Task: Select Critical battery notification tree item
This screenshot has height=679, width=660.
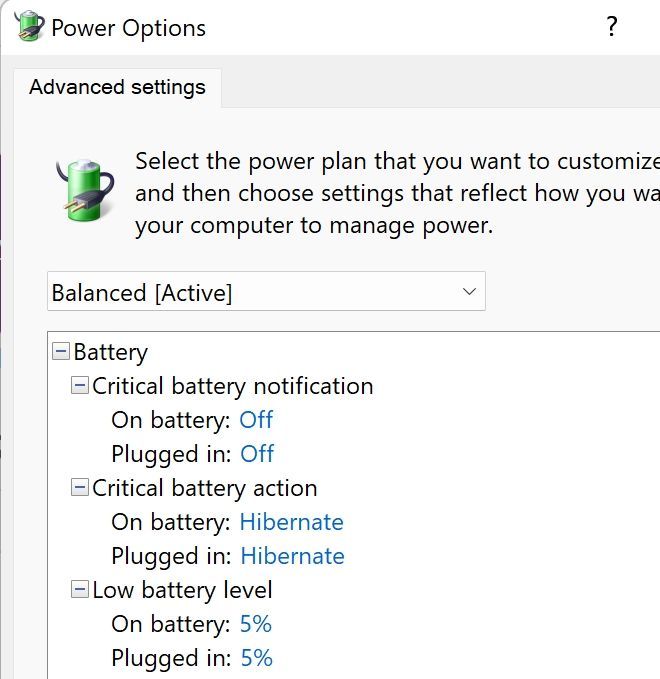Action: 232,386
